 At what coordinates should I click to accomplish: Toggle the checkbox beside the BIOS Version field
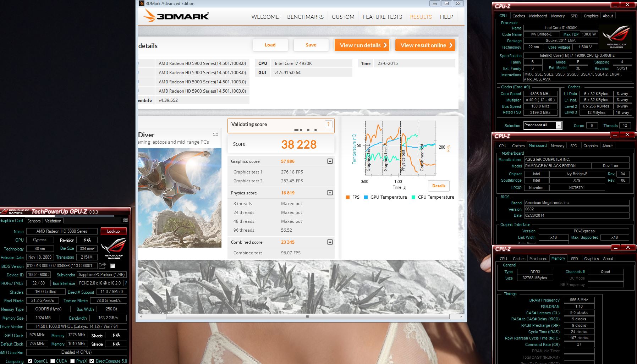click(x=112, y=266)
